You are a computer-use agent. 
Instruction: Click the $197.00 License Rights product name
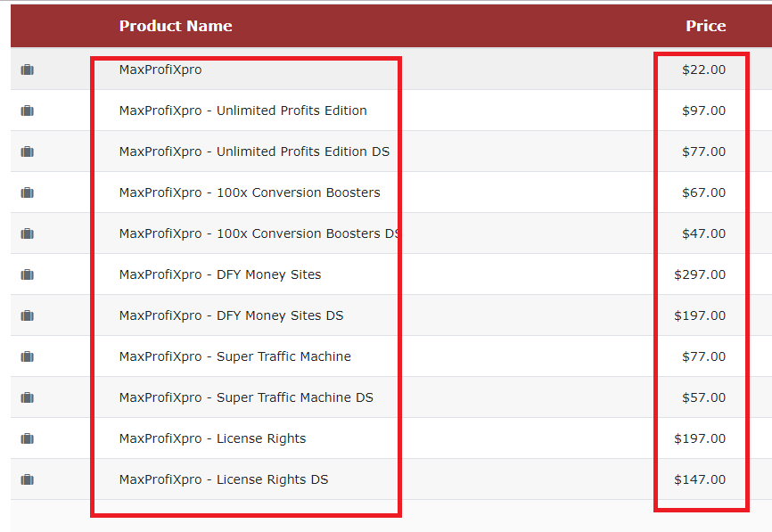[x=212, y=438]
